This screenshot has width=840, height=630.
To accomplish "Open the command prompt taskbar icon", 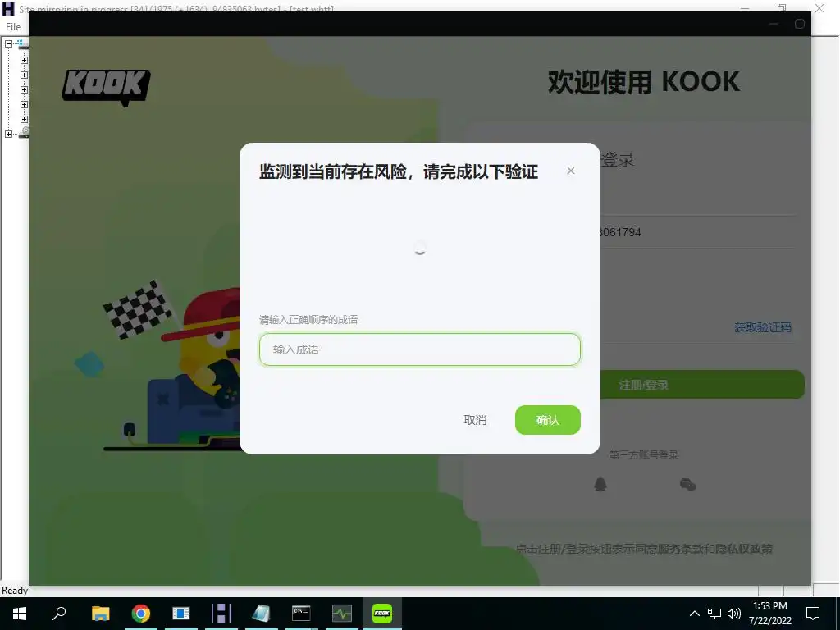I will (x=301, y=614).
